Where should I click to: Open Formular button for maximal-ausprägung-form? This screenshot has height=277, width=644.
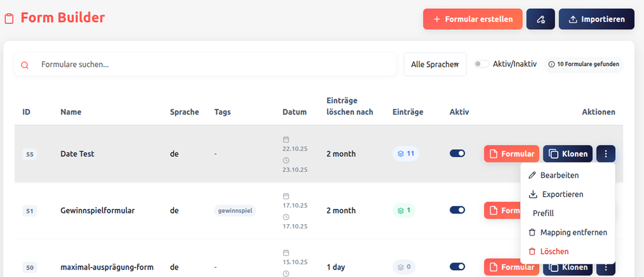pyautogui.click(x=511, y=267)
